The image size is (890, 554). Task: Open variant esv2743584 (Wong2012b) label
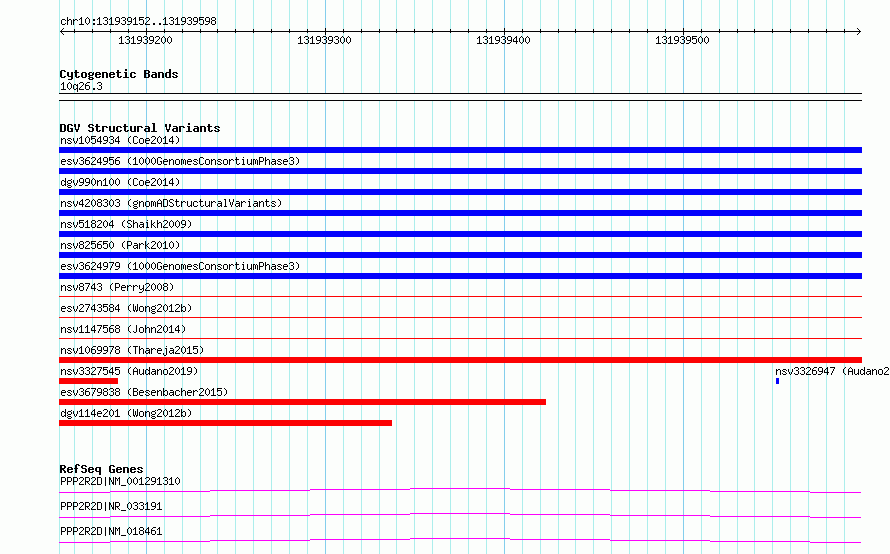(126, 308)
